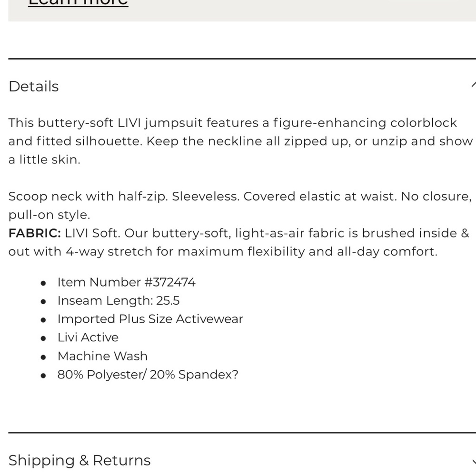Screen dimensions: 476x476
Task: Click the bullet dot before Inseam Length
Action: 43,302
